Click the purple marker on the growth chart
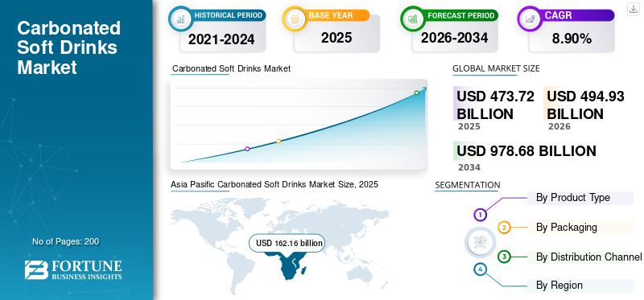The image size is (644, 300). 247,149
